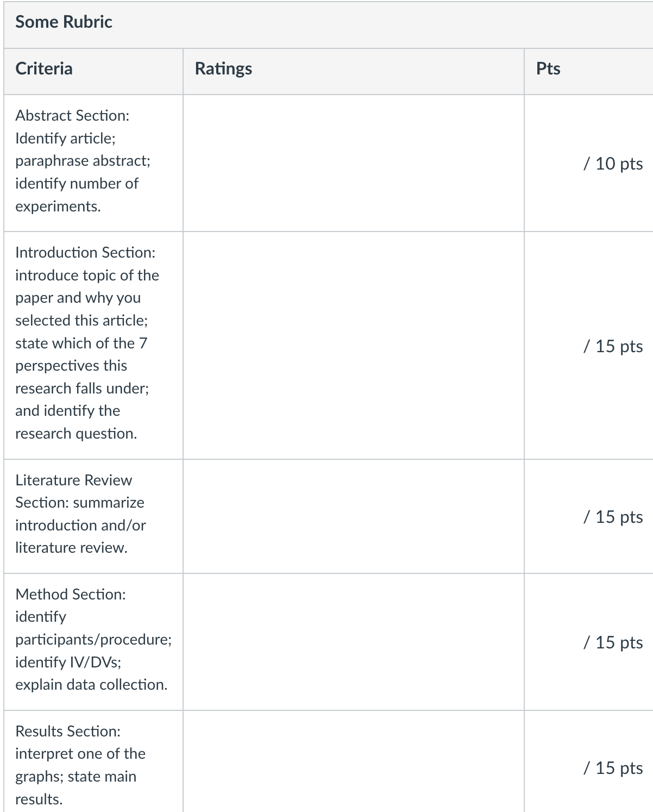This screenshot has height=812, width=653.
Task: Click the empty Ratings cell for Abstract
Action: point(354,163)
